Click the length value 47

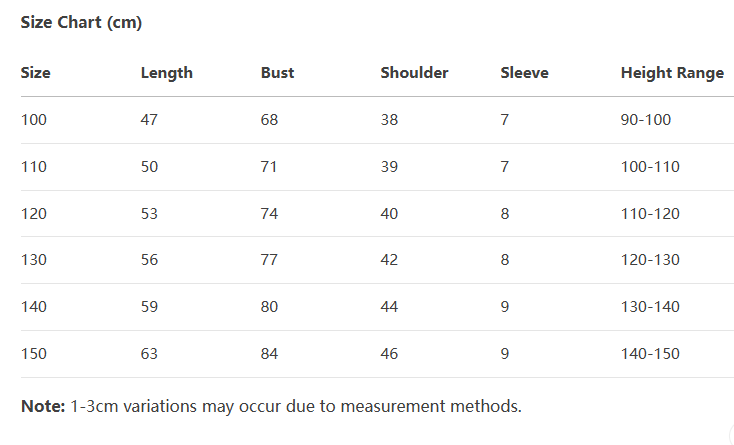click(x=149, y=120)
